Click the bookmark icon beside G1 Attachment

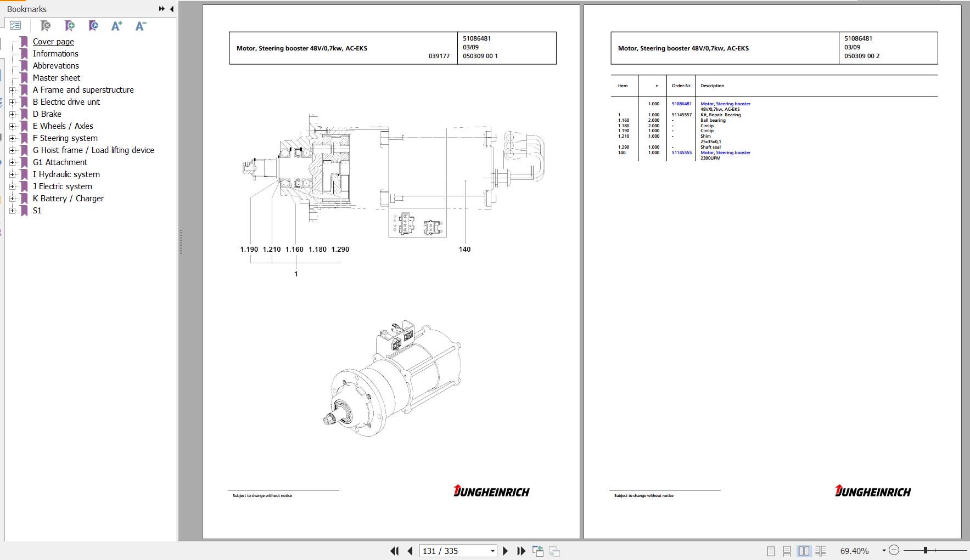coord(24,162)
